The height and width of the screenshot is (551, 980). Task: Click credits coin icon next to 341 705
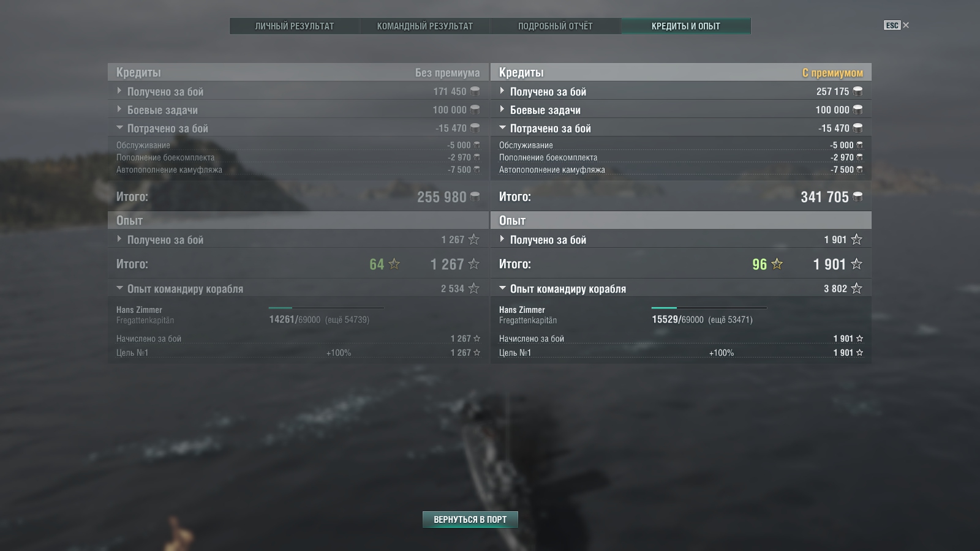858,197
